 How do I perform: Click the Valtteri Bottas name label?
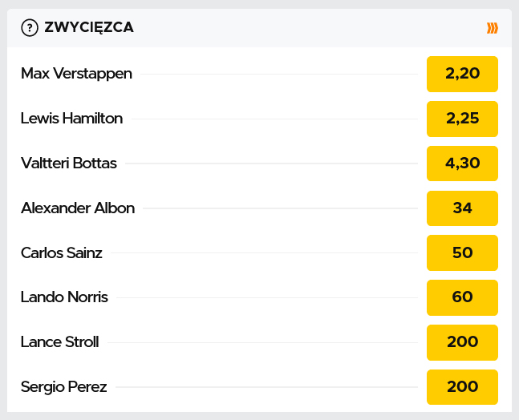click(x=69, y=164)
